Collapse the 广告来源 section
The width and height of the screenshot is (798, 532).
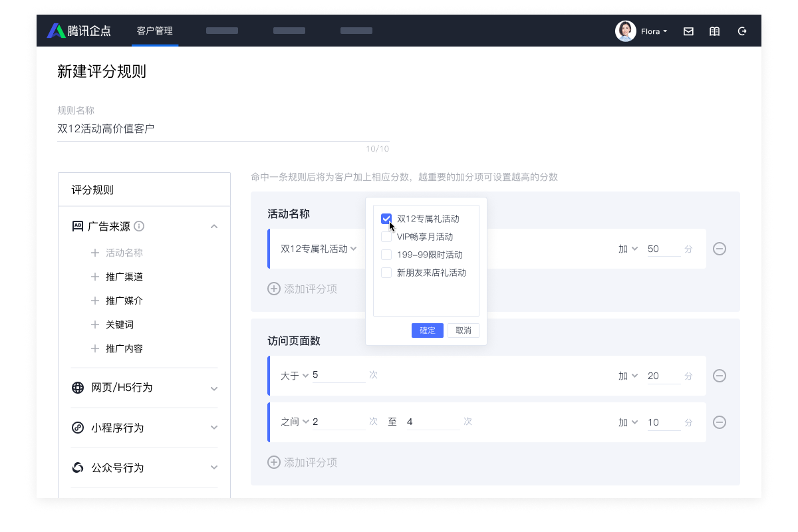point(214,226)
